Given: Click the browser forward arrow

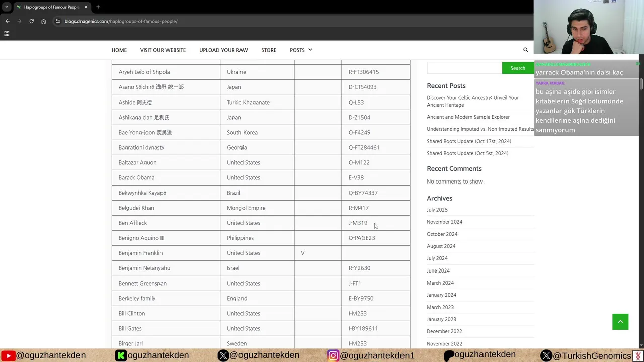Looking at the screenshot, I should tap(19, 21).
